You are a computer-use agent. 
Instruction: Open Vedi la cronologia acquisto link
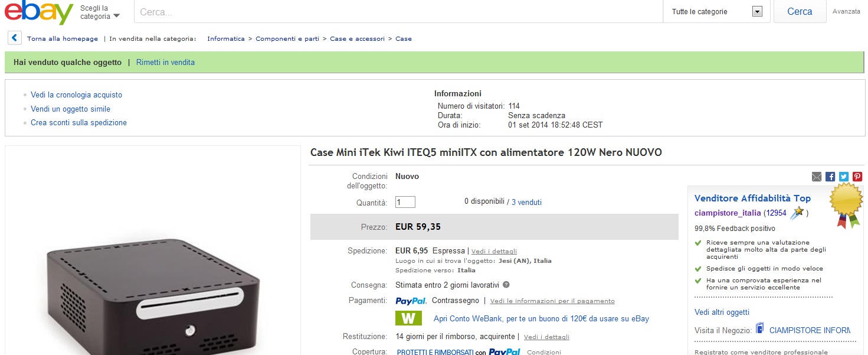click(76, 95)
